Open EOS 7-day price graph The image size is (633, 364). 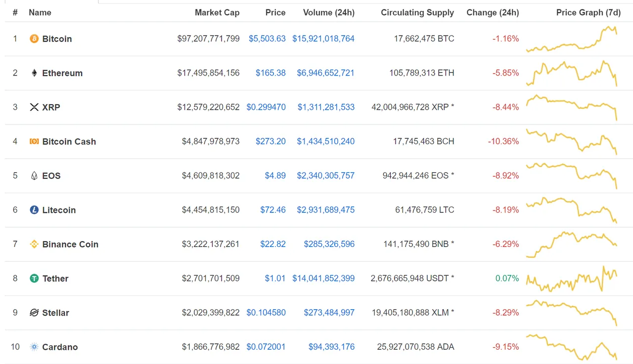[572, 176]
